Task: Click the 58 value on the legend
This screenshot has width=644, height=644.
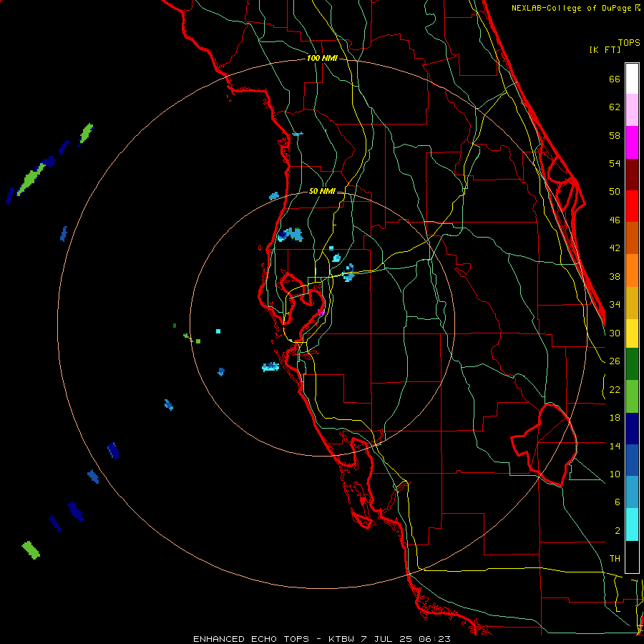Action: click(615, 135)
